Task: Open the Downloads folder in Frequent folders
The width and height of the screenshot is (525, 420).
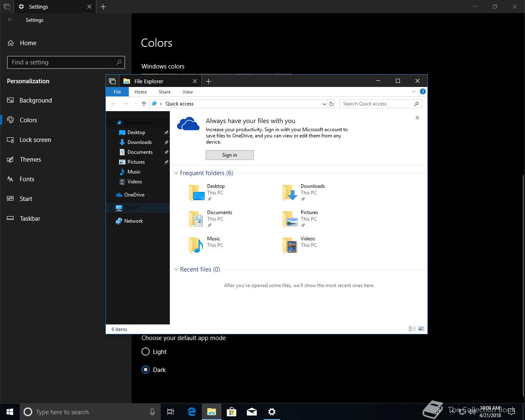Action: point(304,193)
